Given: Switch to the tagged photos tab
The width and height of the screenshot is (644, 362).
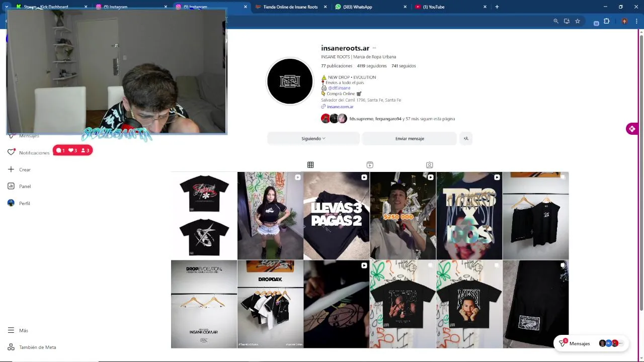Looking at the screenshot, I should [x=429, y=165].
